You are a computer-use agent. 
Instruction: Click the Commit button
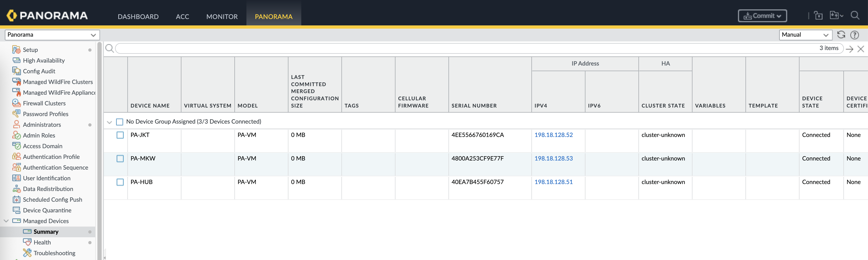(x=762, y=16)
